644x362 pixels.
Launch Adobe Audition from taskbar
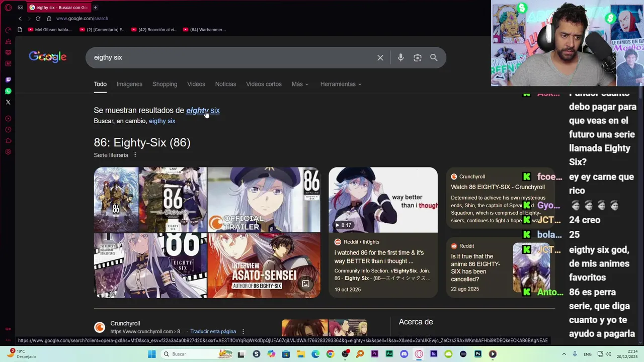coord(389,354)
